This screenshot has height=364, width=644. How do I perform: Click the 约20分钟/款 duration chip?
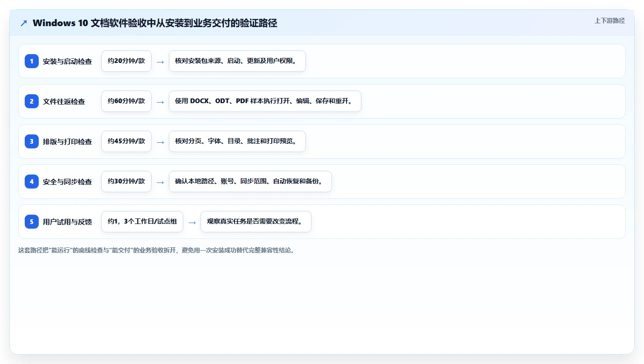click(126, 61)
